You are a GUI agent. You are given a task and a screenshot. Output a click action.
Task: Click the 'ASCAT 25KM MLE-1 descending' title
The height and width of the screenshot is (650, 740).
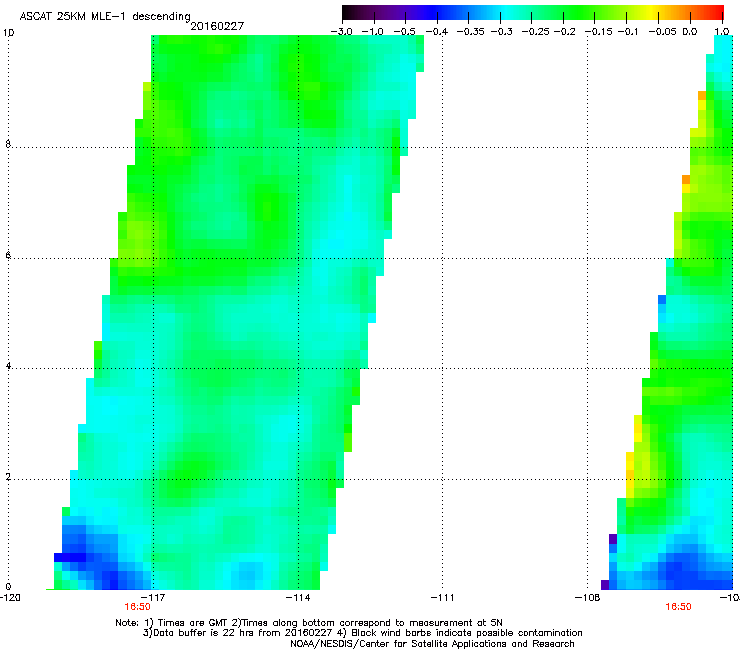[105, 17]
